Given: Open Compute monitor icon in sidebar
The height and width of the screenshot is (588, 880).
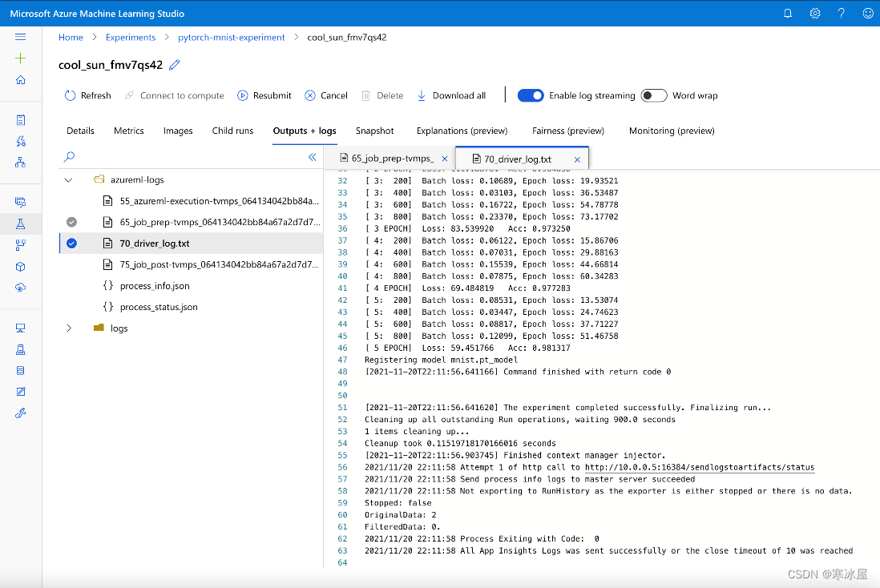Looking at the screenshot, I should [21, 328].
